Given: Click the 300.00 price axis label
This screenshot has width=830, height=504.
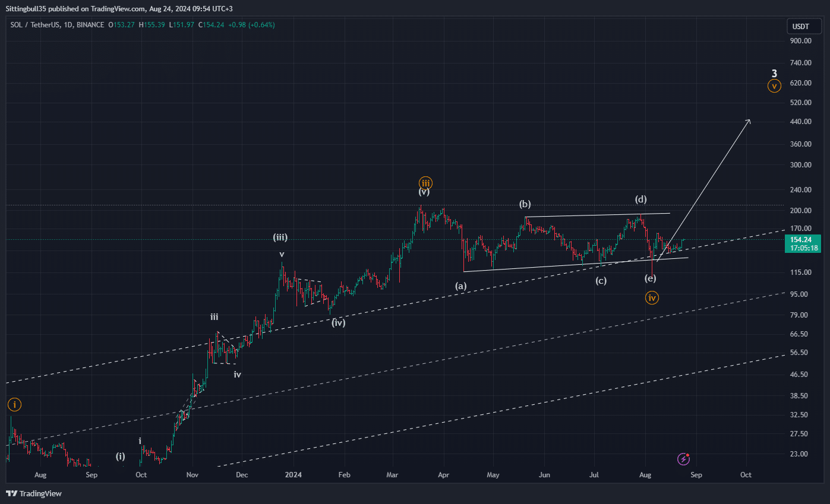Looking at the screenshot, I should [801, 165].
